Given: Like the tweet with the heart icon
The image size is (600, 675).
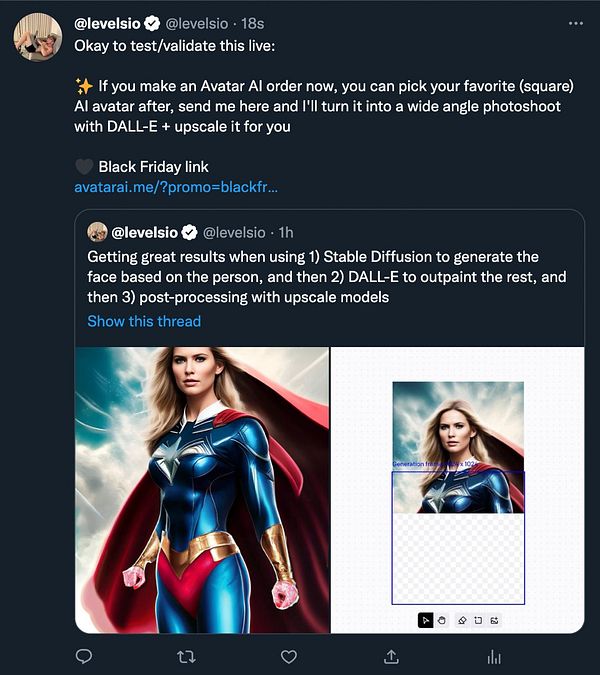Looking at the screenshot, I should (x=289, y=657).
